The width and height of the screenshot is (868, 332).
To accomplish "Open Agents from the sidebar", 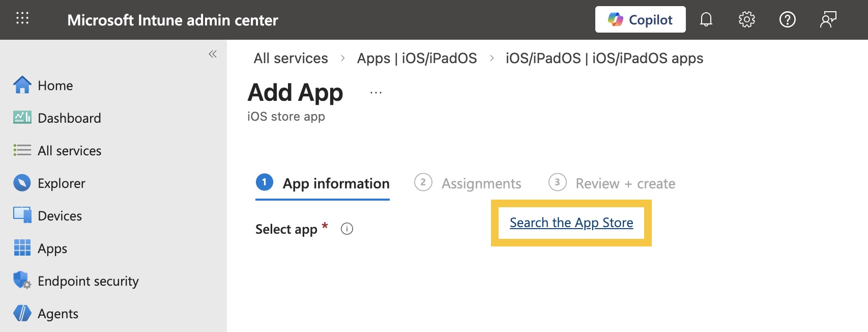I will click(x=58, y=314).
